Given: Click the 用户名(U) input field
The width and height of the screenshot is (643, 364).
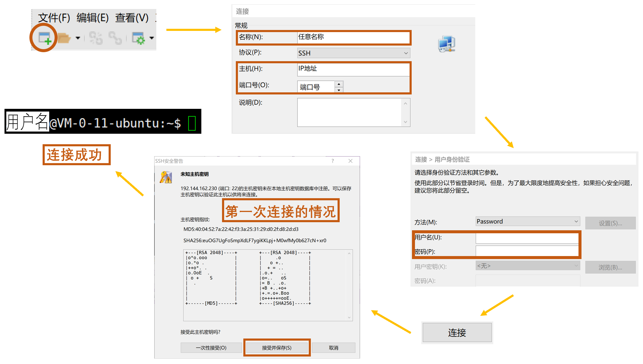Looking at the screenshot, I should point(527,238).
